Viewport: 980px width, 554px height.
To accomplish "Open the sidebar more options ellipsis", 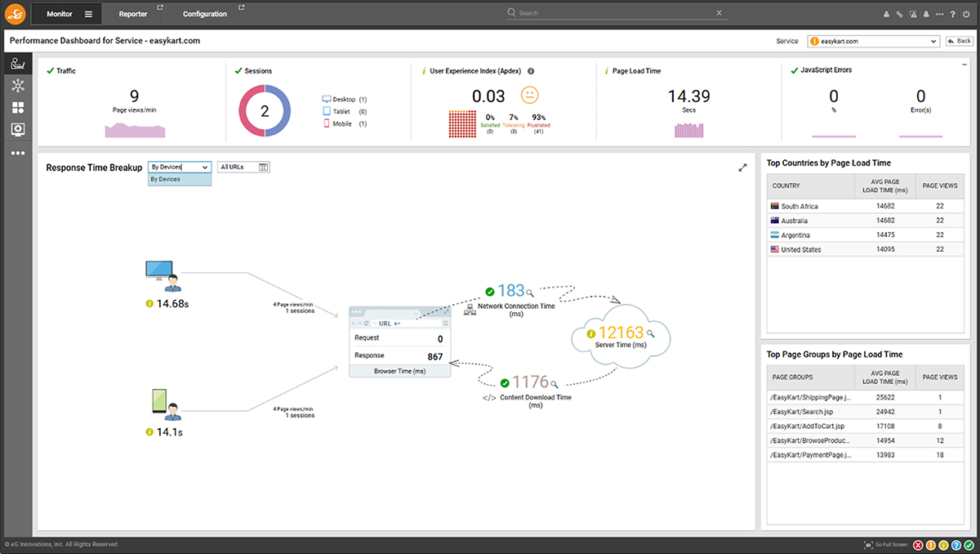I will pos(17,153).
